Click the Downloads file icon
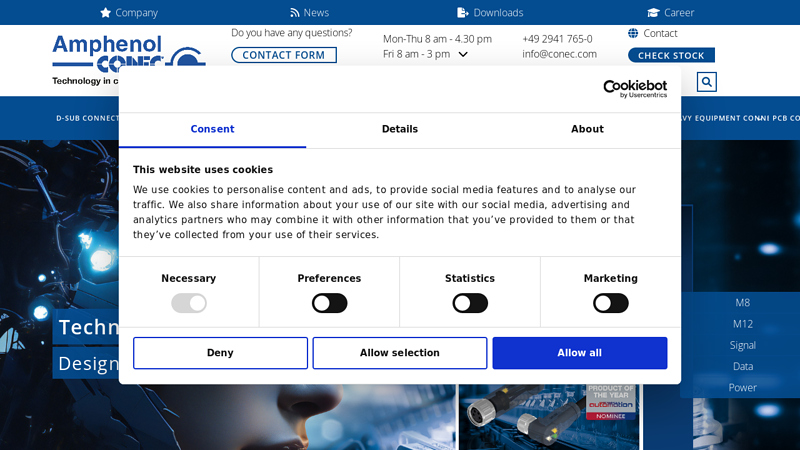Screen dimensions: 800x450 coord(462,13)
